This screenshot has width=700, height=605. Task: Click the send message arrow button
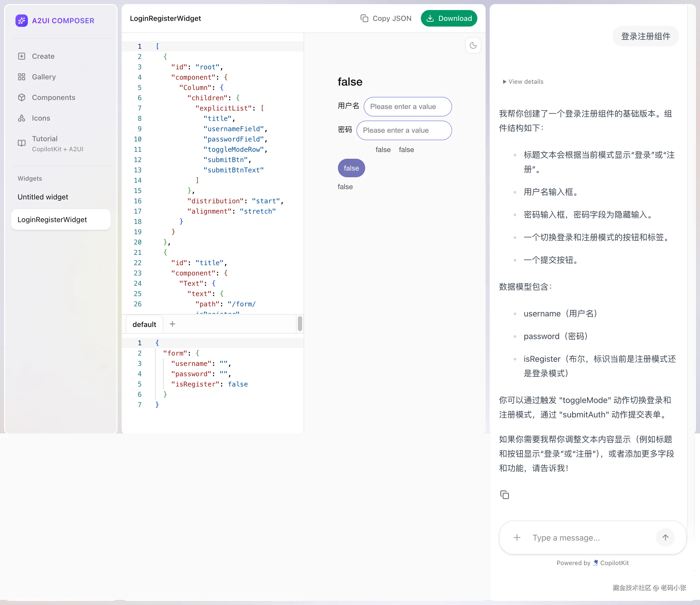(665, 537)
